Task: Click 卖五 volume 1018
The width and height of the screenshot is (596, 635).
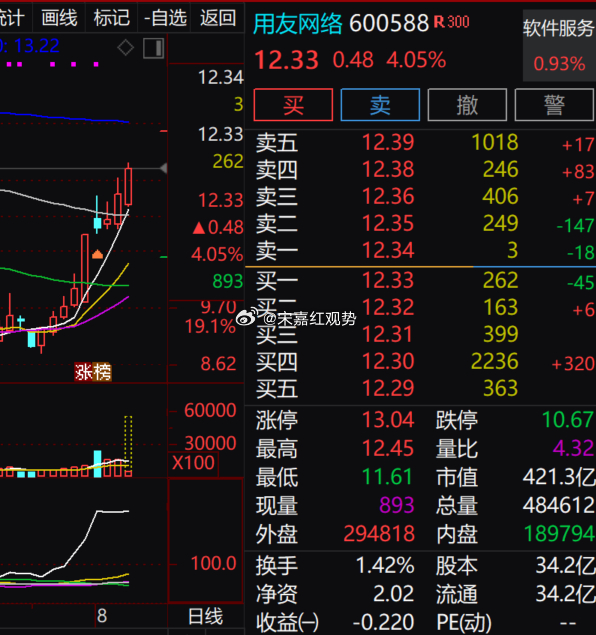Action: coord(495,143)
